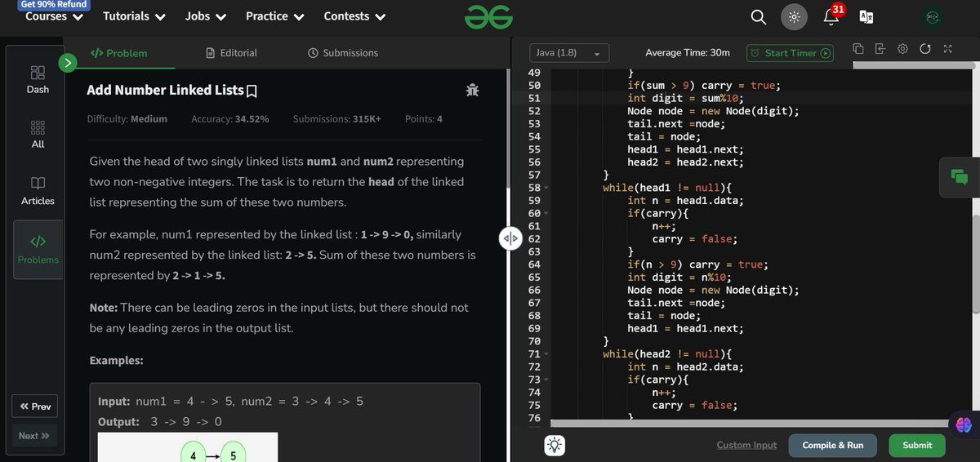980x462 pixels.
Task: Click line number 52 in the gutter
Action: 535,111
